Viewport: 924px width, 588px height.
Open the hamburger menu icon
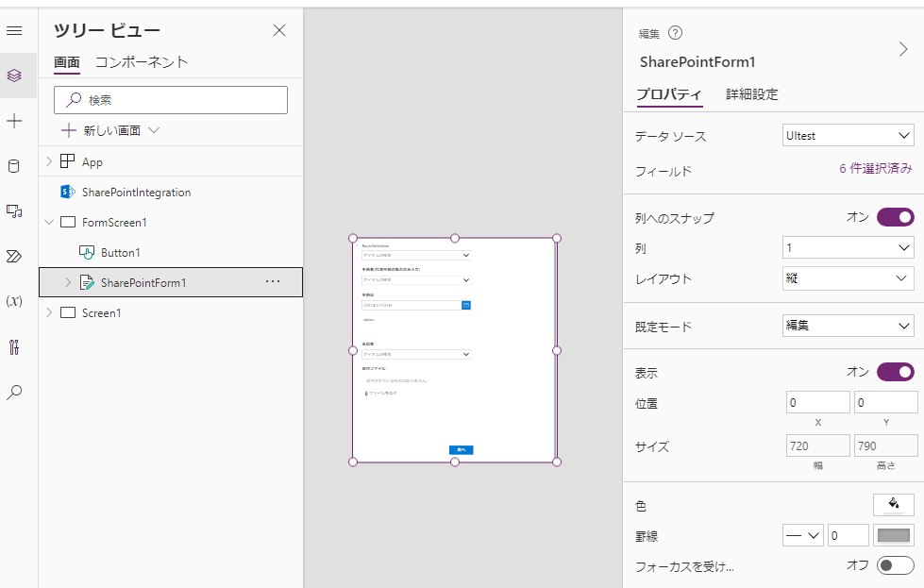tap(14, 30)
